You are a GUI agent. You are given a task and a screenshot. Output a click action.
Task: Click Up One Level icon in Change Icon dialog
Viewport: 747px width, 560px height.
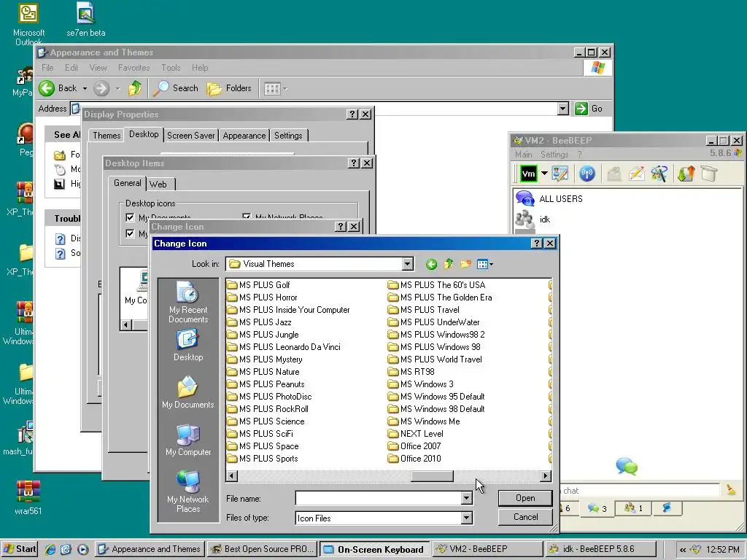449,264
